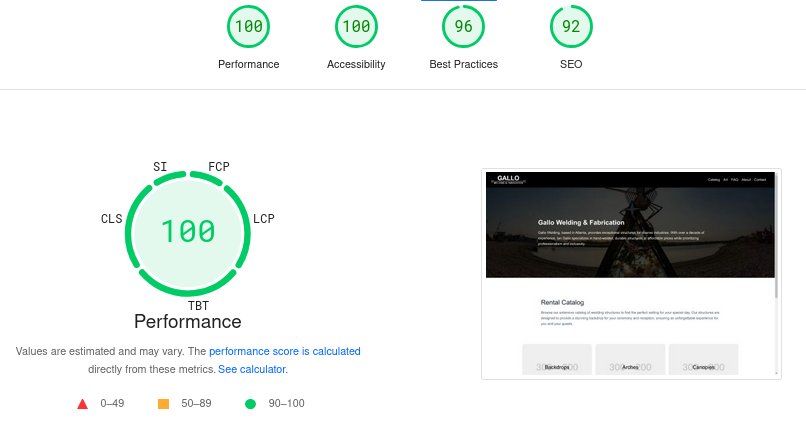Viewport: 806px width, 421px height.
Task: Click the Performance score gauge at the top
Action: (248, 26)
